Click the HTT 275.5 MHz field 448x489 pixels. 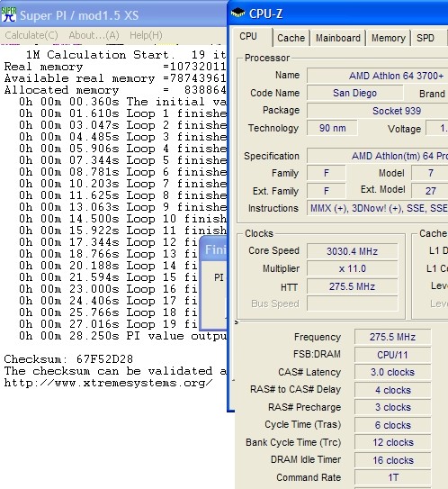point(352,286)
